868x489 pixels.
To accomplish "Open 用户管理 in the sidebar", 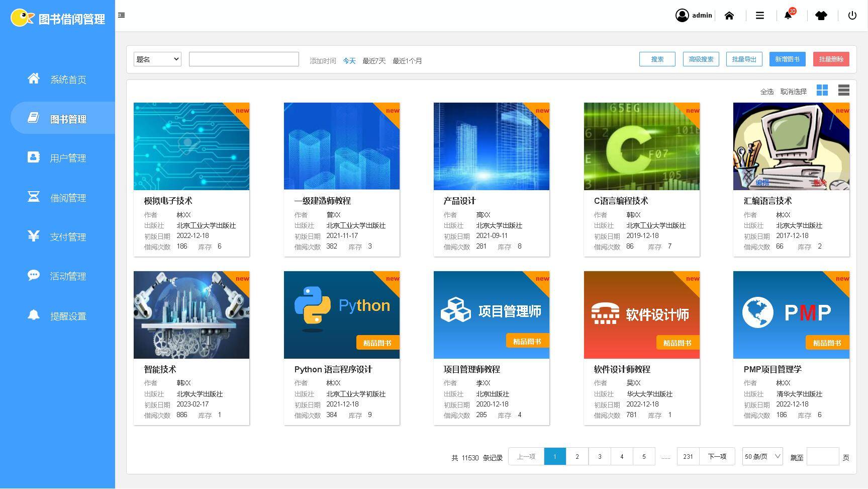I will point(68,158).
